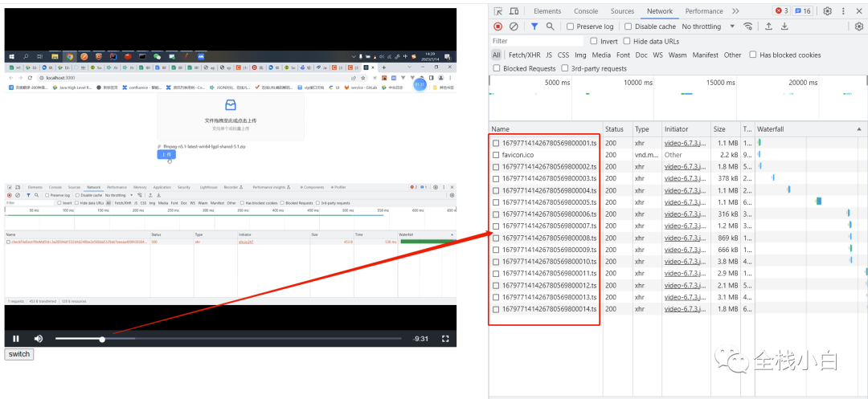Pause the video playback
Viewport: 868px width, 399px height.
(x=16, y=339)
